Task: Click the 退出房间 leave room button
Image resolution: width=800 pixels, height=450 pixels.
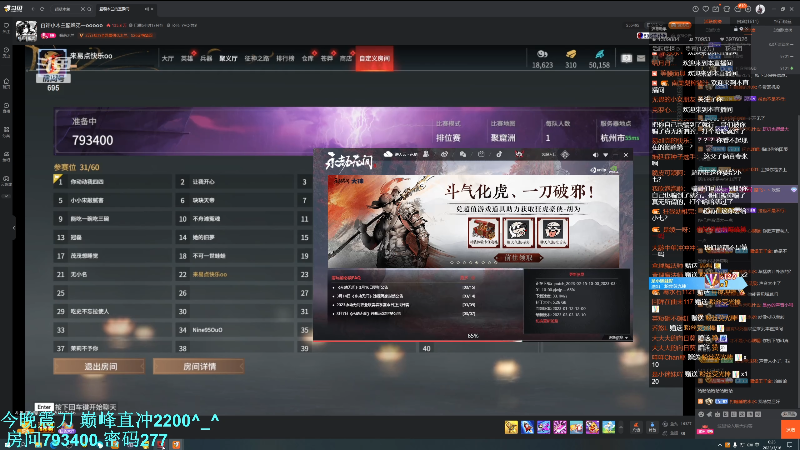Action: click(99, 366)
